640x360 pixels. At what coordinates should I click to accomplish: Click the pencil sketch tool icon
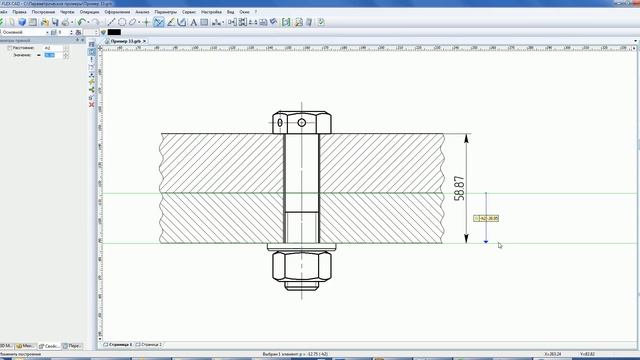click(171, 22)
